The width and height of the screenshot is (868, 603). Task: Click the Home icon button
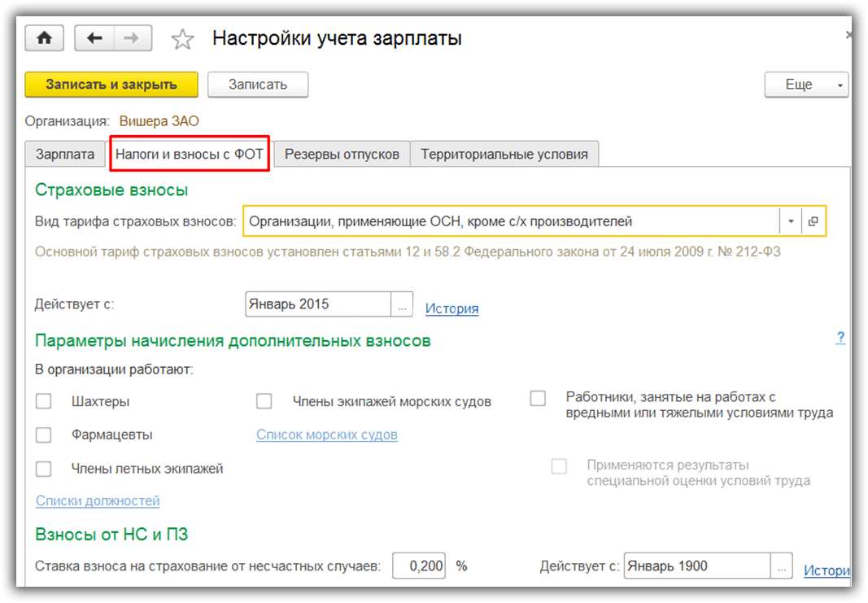[x=45, y=38]
